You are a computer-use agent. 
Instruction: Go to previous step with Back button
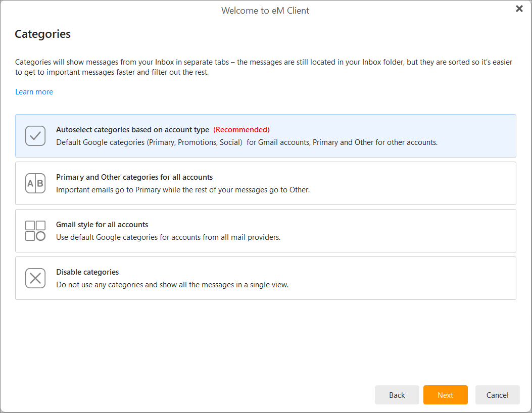(x=397, y=395)
